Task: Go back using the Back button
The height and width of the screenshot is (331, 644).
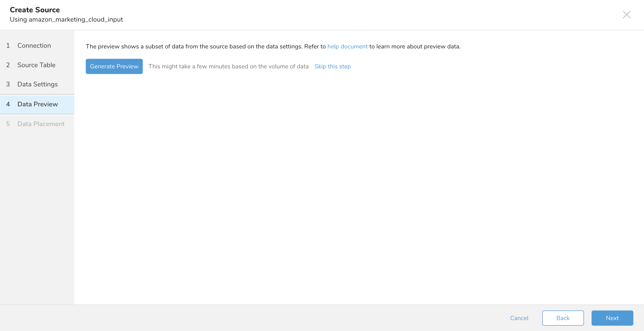Action: pos(563,318)
